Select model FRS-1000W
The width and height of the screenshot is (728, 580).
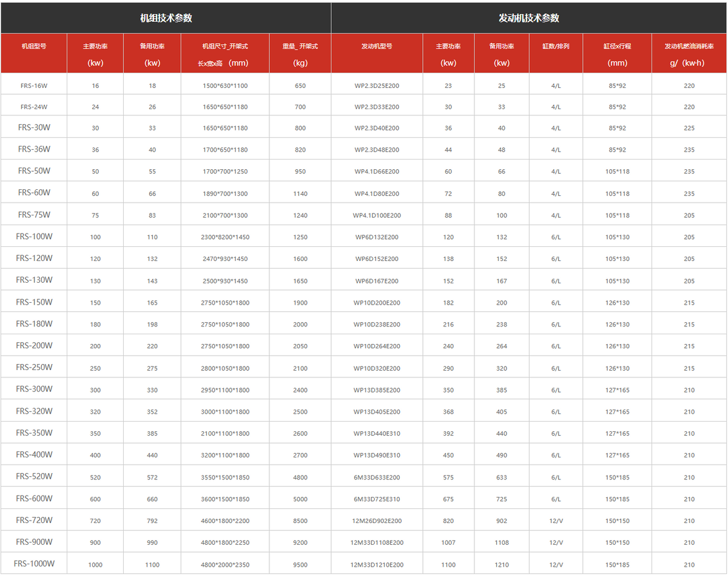34,564
